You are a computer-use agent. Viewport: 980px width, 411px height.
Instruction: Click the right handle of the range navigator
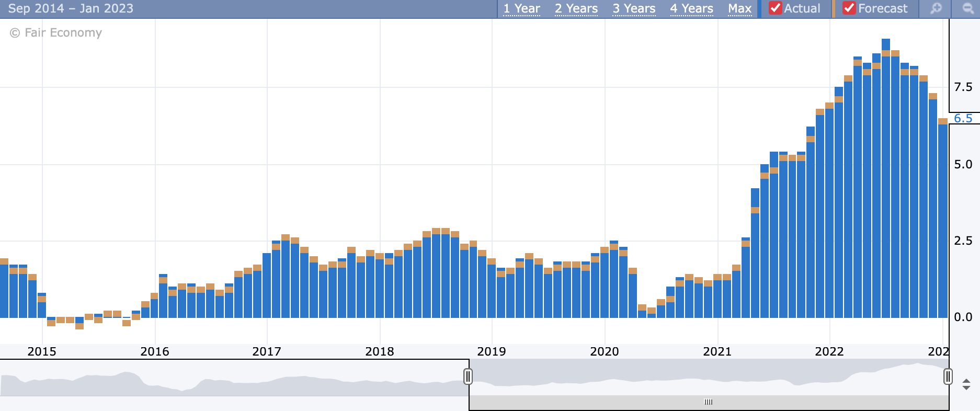(948, 376)
